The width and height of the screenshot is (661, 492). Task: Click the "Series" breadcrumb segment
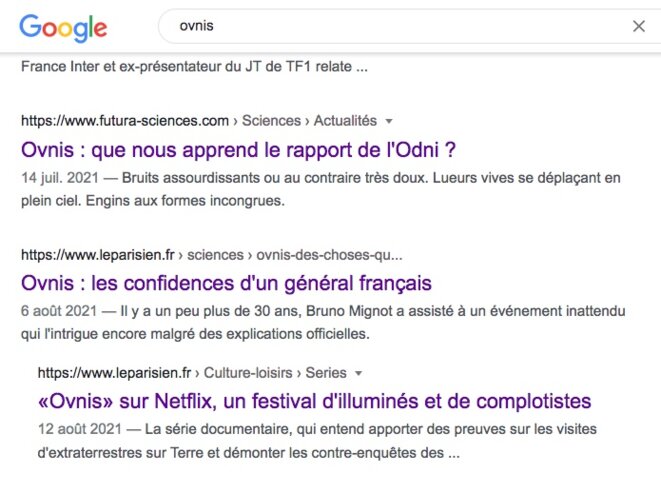(326, 373)
